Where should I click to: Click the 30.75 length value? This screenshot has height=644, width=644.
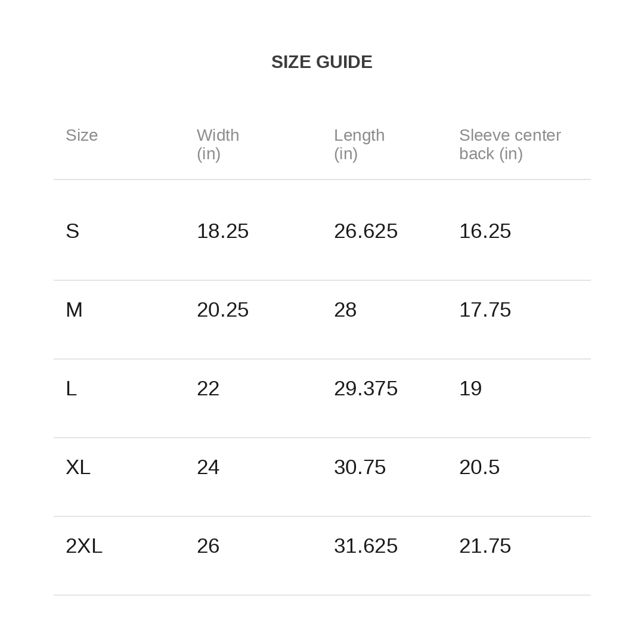coord(360,467)
